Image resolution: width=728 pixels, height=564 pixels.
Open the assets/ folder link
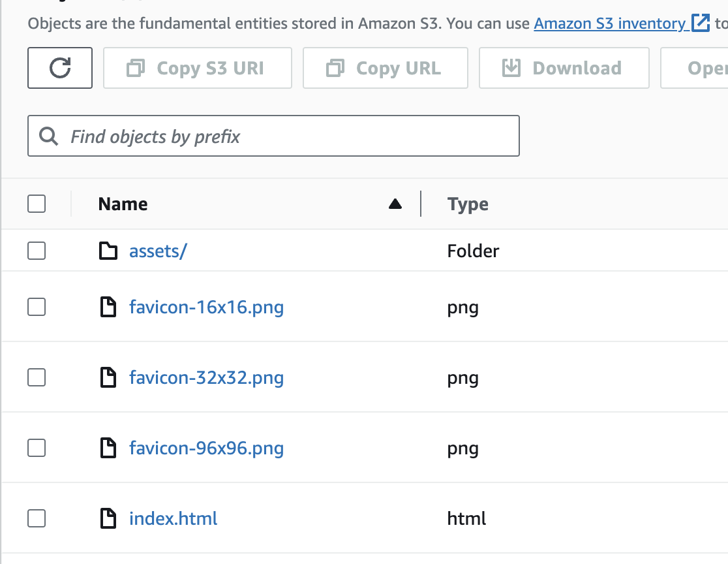click(x=158, y=251)
